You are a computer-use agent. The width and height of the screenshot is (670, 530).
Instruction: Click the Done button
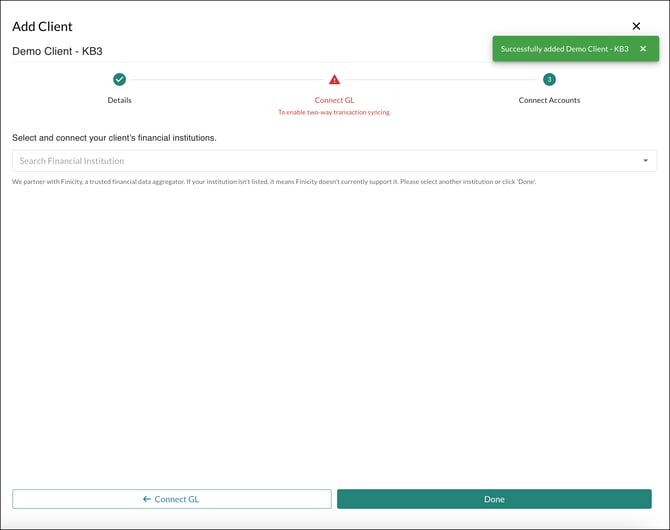click(x=494, y=499)
